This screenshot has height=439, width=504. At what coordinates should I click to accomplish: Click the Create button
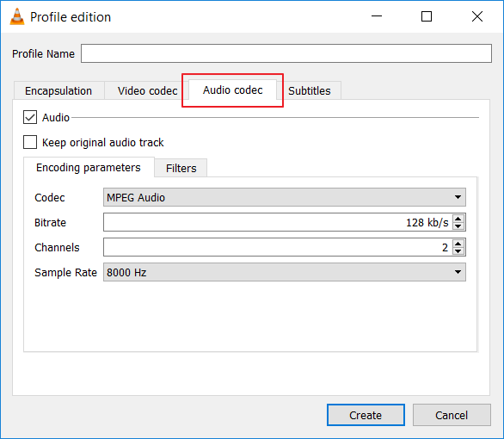click(366, 415)
